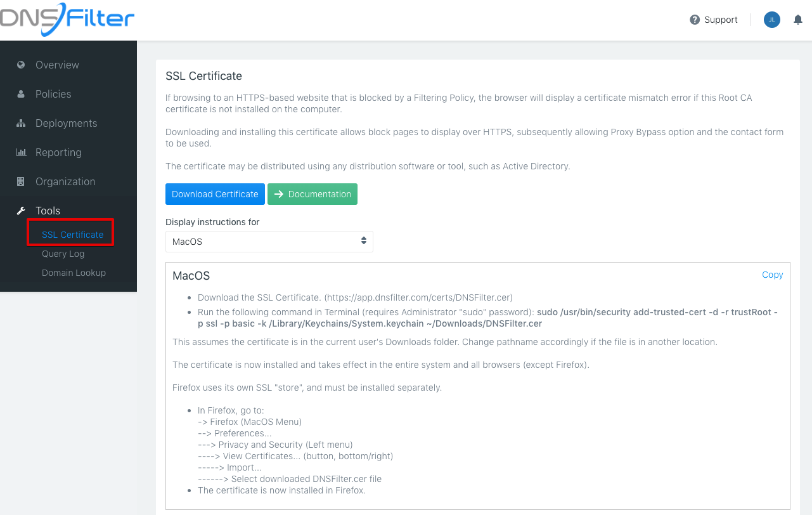Open the DNSFilter logo home link
Screen dimensions: 812x515
coord(67,19)
